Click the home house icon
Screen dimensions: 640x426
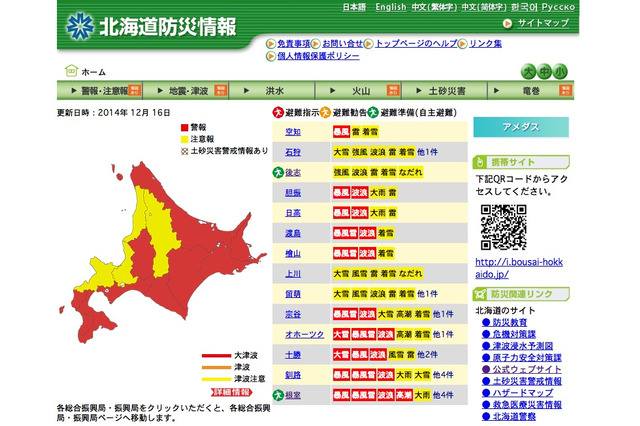[71, 71]
